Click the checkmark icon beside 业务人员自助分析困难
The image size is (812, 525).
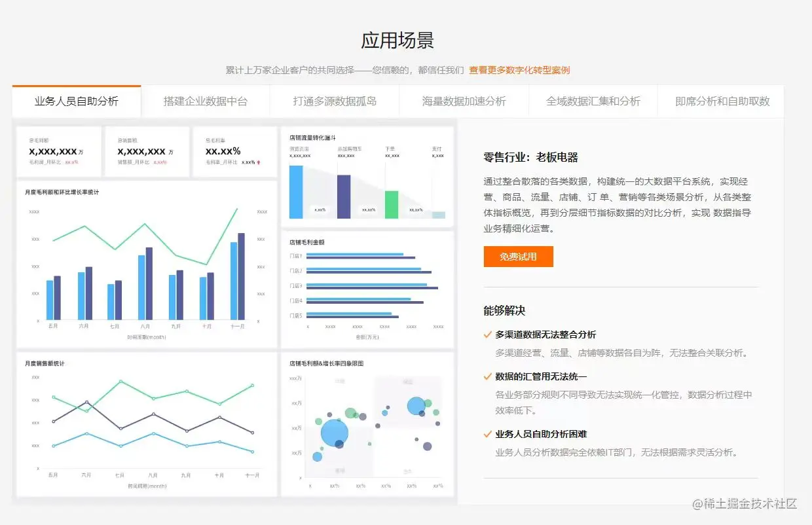[487, 433]
